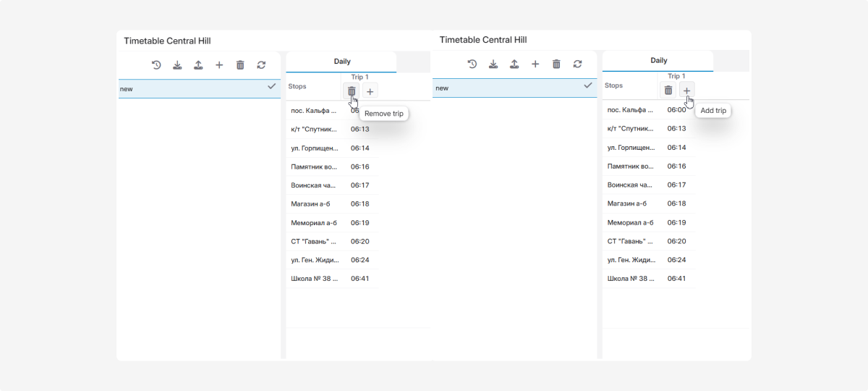Select the 'Магазин а-б' stop in the left view
This screenshot has height=391, width=868.
pyautogui.click(x=312, y=204)
